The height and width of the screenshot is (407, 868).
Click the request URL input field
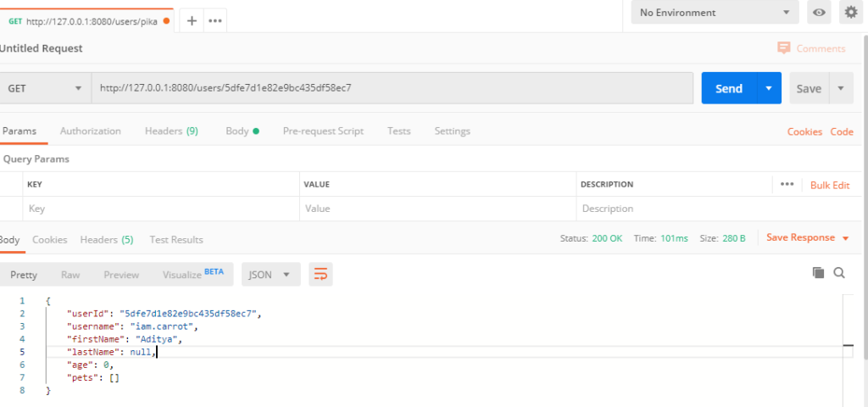coord(390,88)
